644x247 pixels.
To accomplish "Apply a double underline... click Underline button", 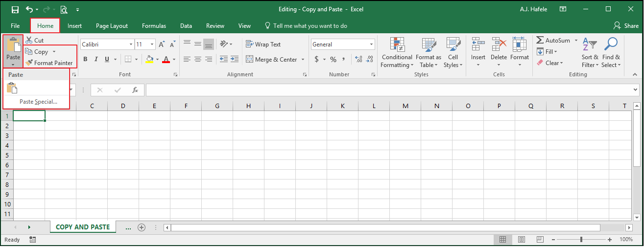I will [107, 60].
